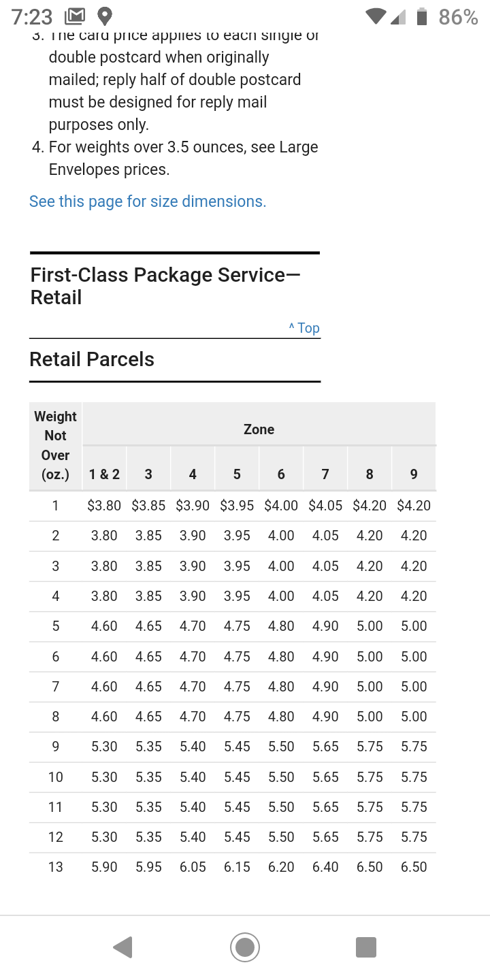The image size is (490, 980).
Task: Tap the Wi-Fi signal icon
Action: (x=376, y=16)
